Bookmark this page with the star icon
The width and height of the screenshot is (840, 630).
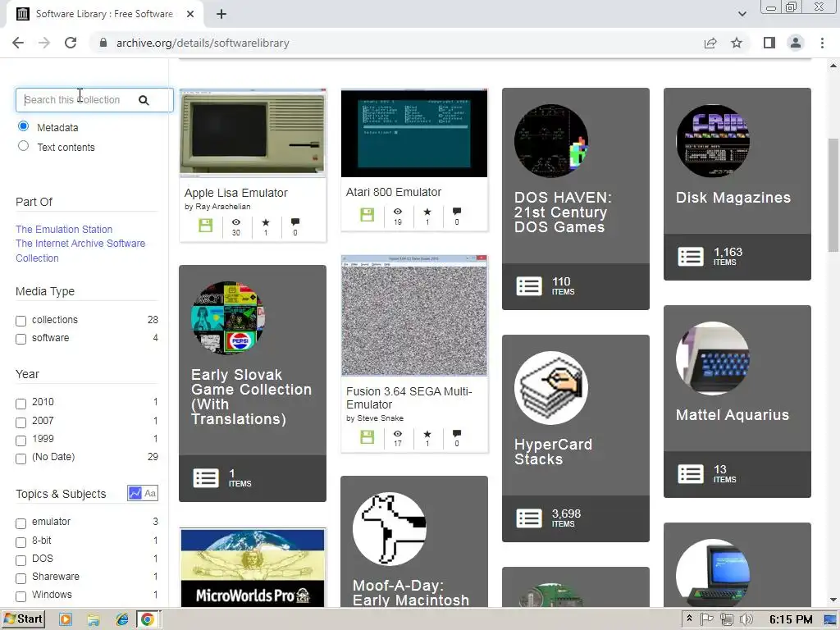737,43
